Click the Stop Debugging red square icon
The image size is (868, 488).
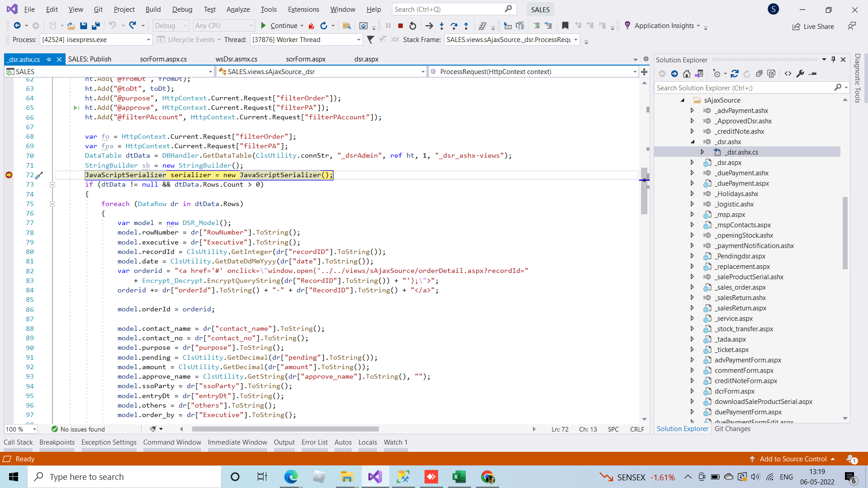point(401,26)
